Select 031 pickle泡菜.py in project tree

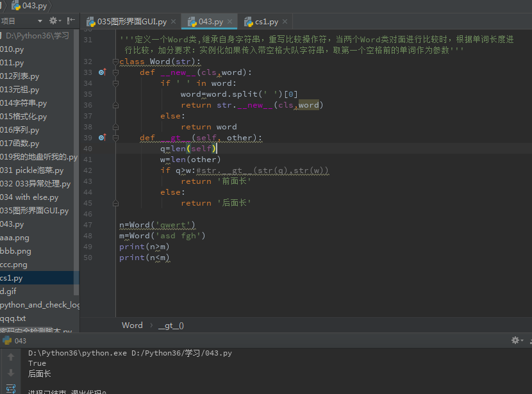[32, 170]
